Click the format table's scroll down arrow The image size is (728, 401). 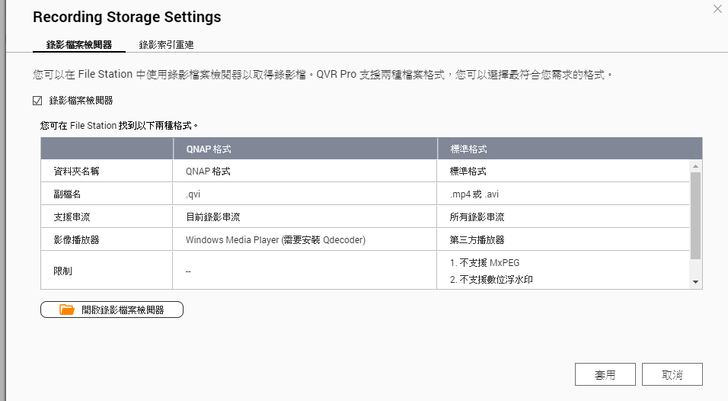coord(696,283)
